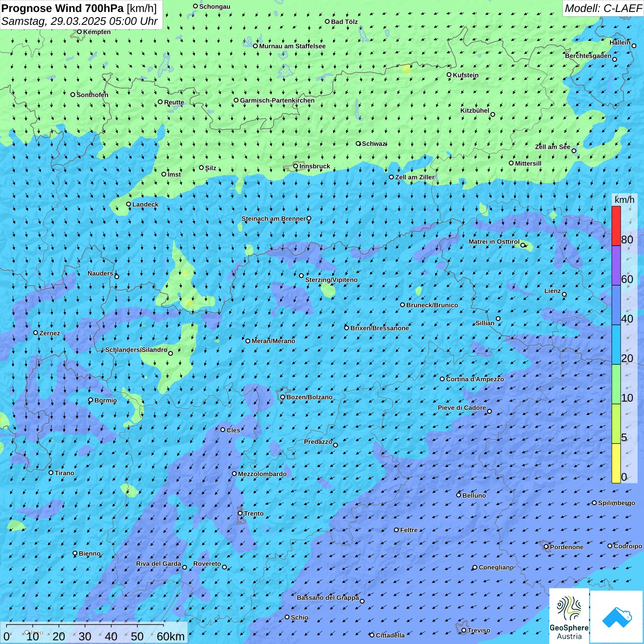Click the Kempten city marker
The image size is (644, 644).
(79, 32)
